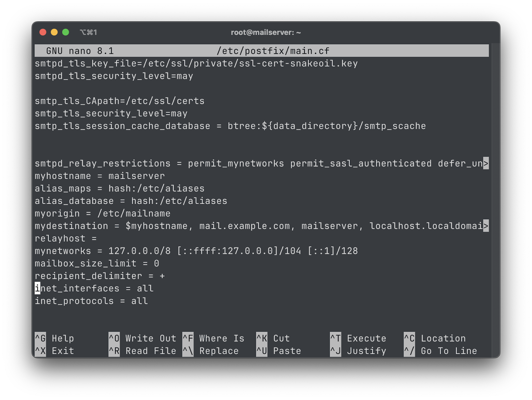Click the myhostname = mailserver line
The width and height of the screenshot is (532, 400).
point(100,176)
